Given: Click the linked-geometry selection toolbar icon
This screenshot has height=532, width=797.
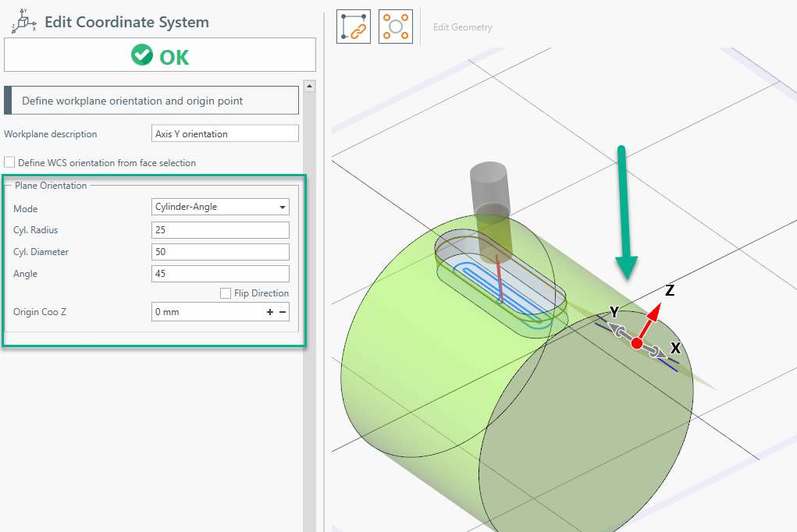Looking at the screenshot, I should (354, 27).
